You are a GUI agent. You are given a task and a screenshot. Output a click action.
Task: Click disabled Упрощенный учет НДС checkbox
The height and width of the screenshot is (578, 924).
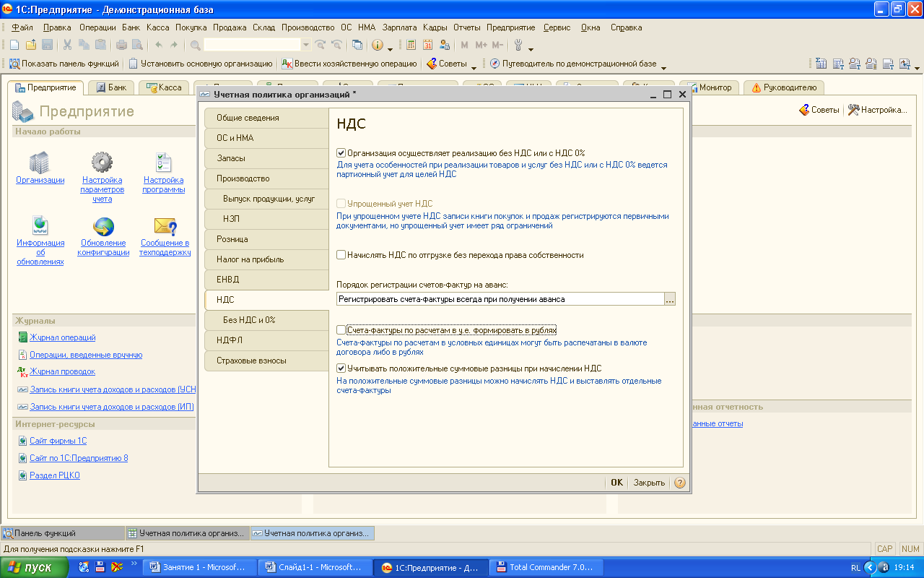pyautogui.click(x=341, y=204)
